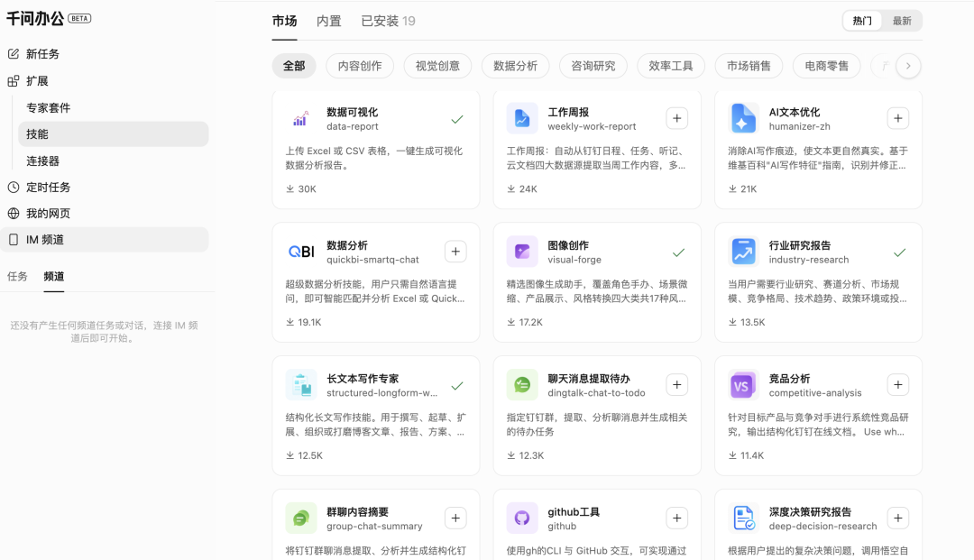Open the 长文本写作专家 icon

(x=300, y=385)
